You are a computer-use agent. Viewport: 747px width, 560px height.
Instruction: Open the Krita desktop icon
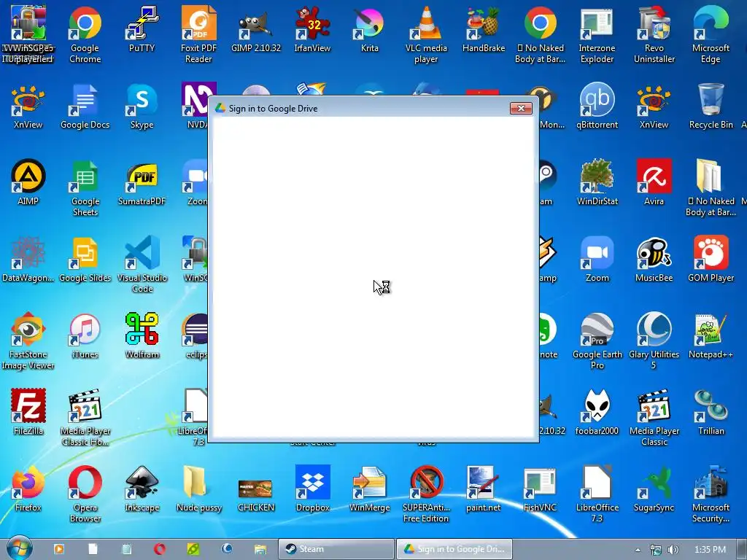tap(369, 29)
